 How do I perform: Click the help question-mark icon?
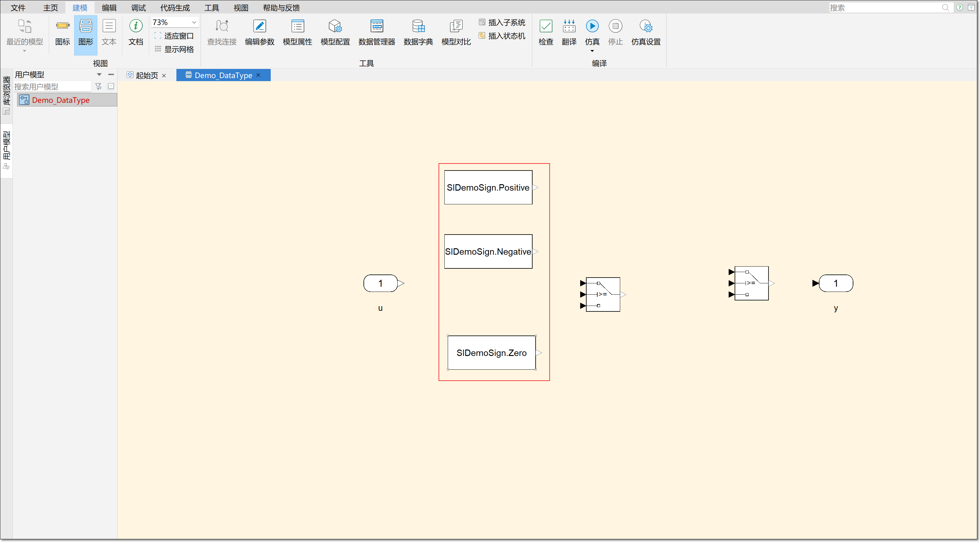[960, 7]
